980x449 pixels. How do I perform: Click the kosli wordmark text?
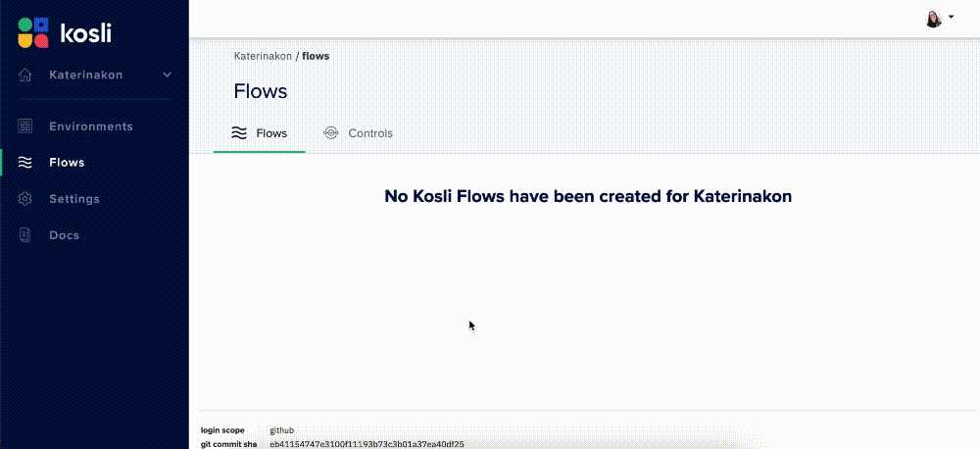coord(85,32)
